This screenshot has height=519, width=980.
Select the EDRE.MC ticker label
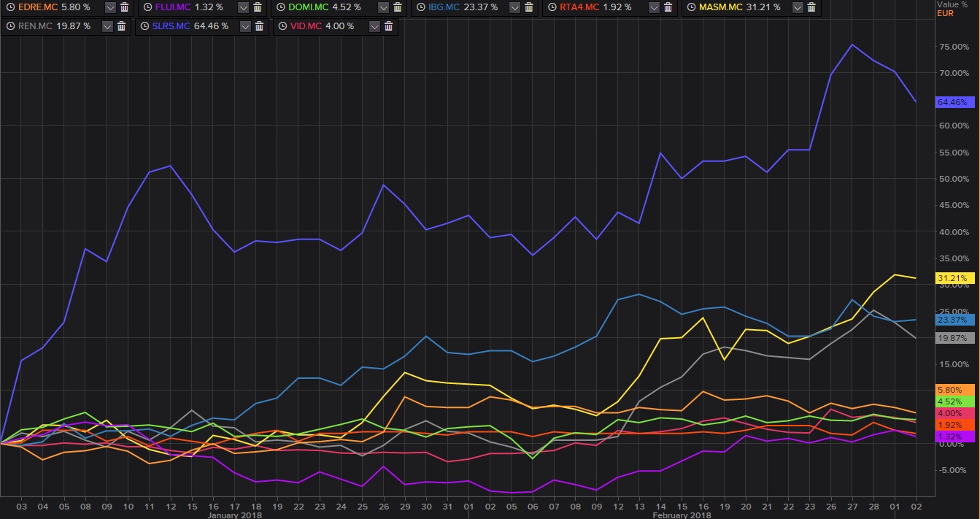(37, 7)
